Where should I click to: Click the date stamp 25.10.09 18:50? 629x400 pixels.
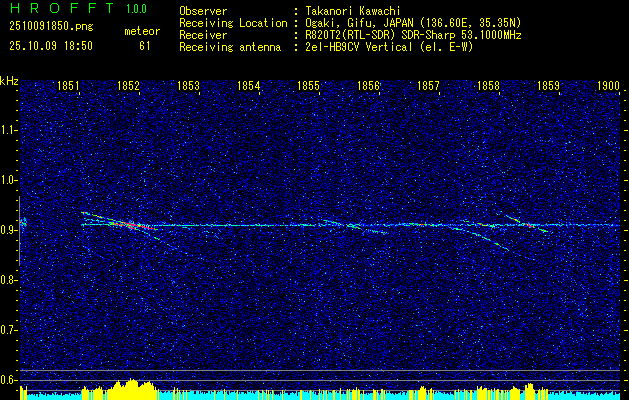[50, 45]
